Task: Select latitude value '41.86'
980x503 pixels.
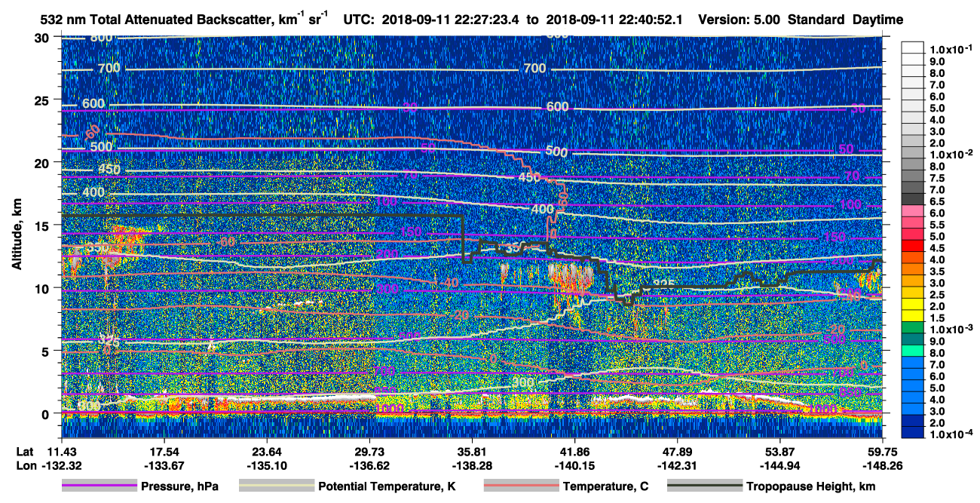Action: [x=574, y=451]
